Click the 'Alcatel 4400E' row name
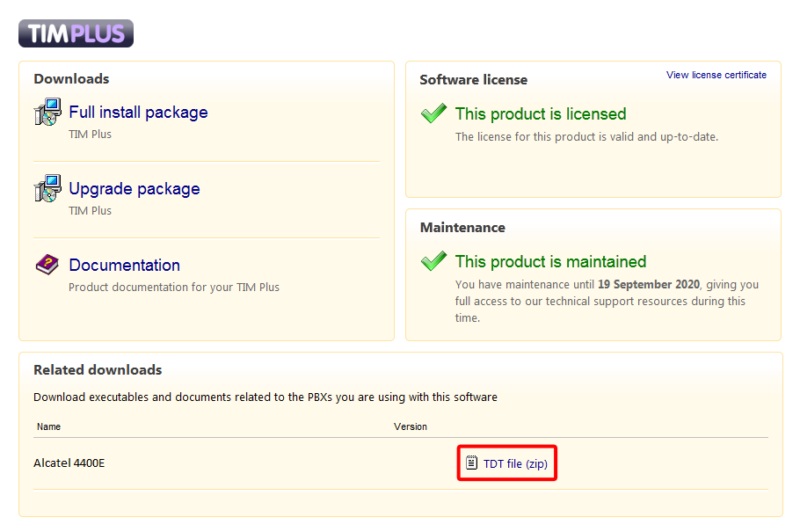 pyautogui.click(x=69, y=463)
